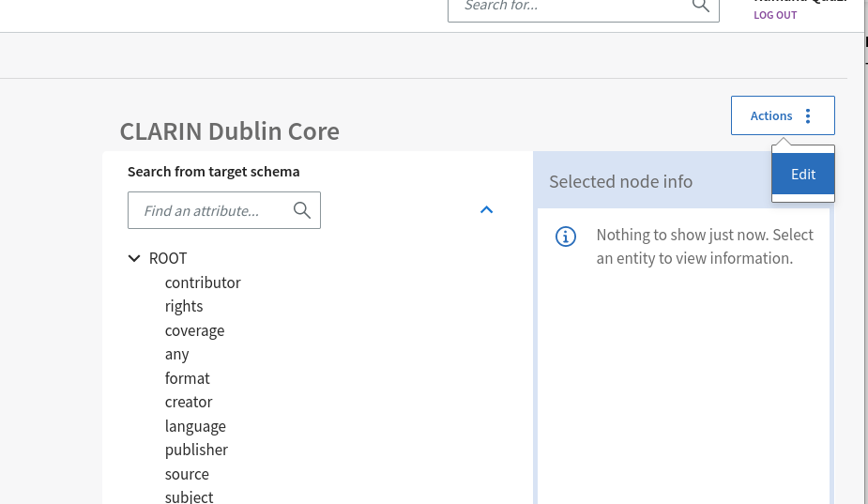Select the creator tree item
Viewport: 868px width, 504px height.
click(189, 402)
